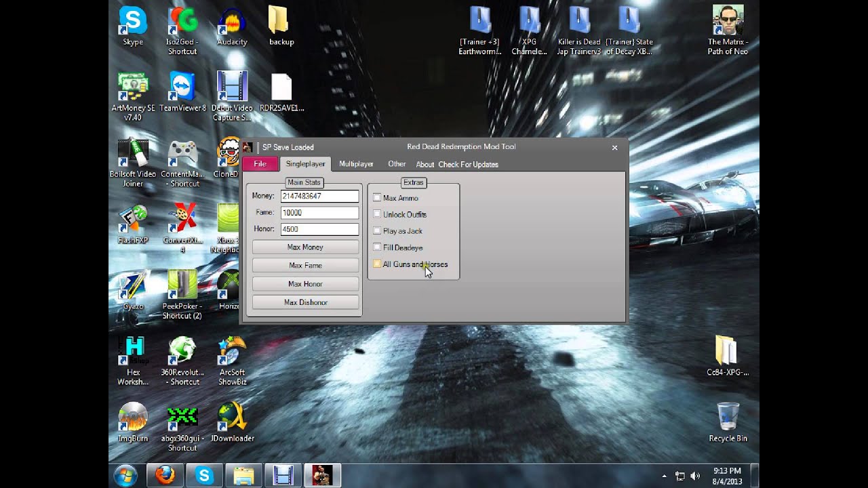Launch Gyazo desktop shortcut
This screenshot has width=868, height=488.
click(x=133, y=291)
